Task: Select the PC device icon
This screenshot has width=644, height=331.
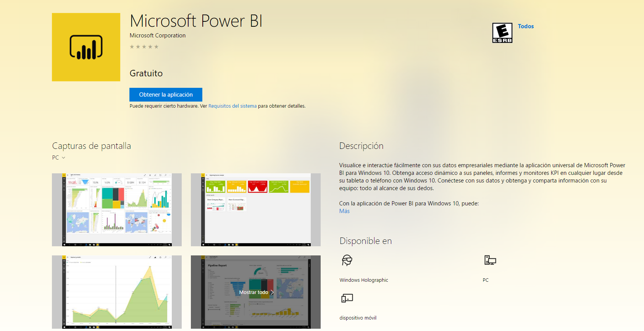Action: pyautogui.click(x=490, y=260)
